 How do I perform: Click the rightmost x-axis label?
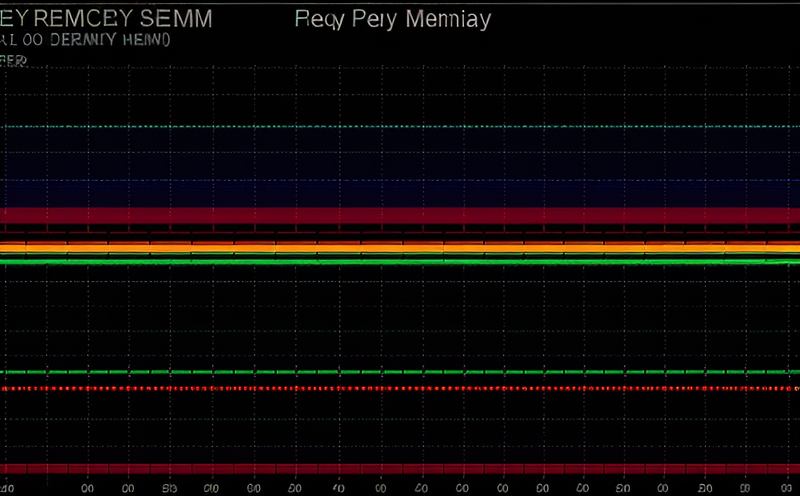coord(783,488)
